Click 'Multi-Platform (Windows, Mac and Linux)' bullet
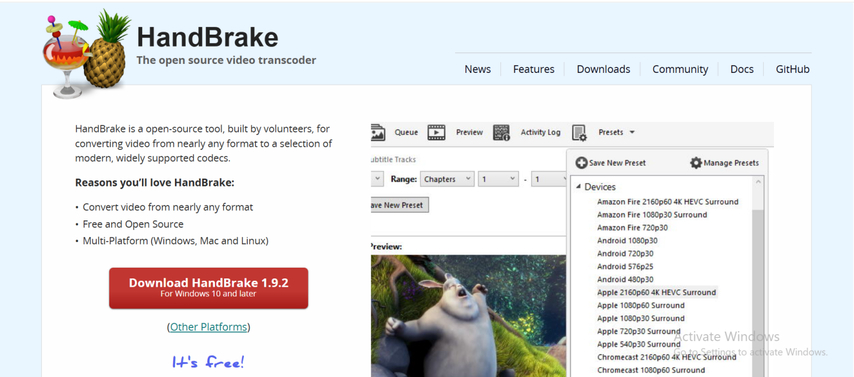The height and width of the screenshot is (377, 854). (175, 241)
